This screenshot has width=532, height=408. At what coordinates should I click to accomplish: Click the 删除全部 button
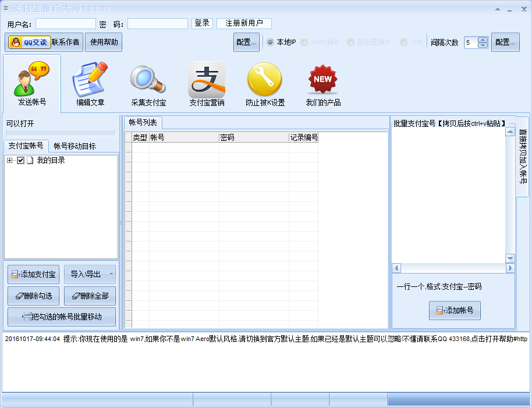90,296
